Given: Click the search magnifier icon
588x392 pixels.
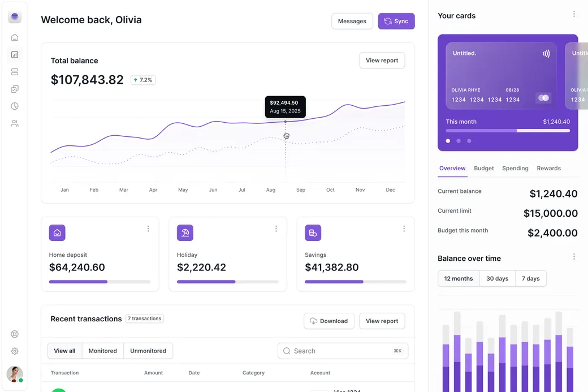Looking at the screenshot, I should [287, 351].
